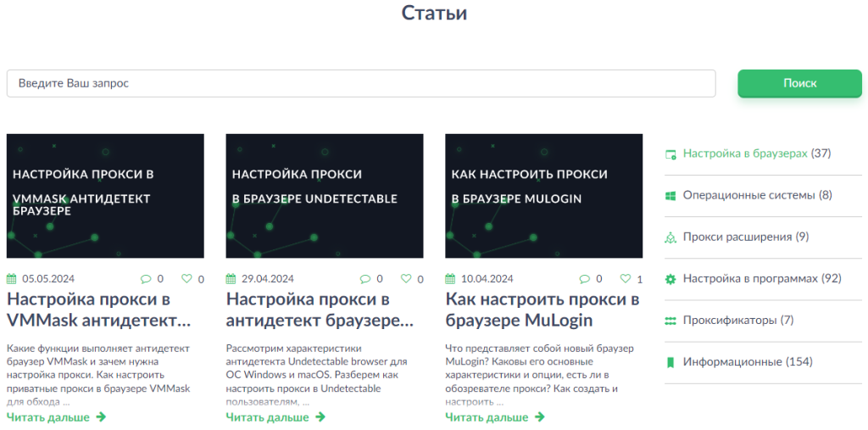
Task: Click the calendar icon next to 10.04.2024
Action: click(x=450, y=279)
